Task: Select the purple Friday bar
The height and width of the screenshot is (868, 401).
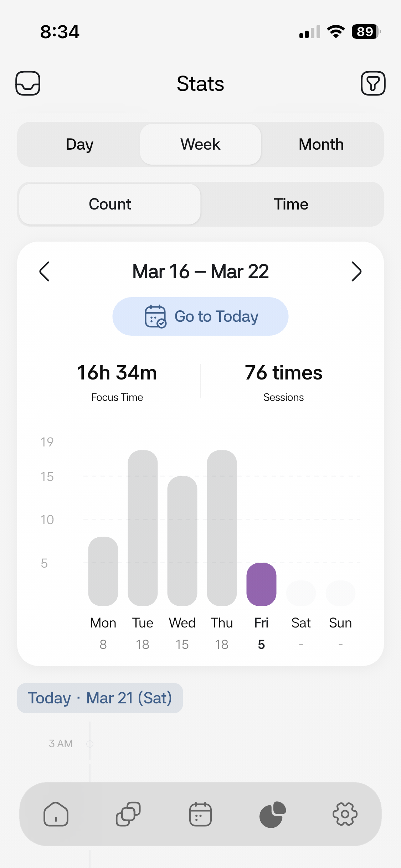Action: pyautogui.click(x=261, y=584)
